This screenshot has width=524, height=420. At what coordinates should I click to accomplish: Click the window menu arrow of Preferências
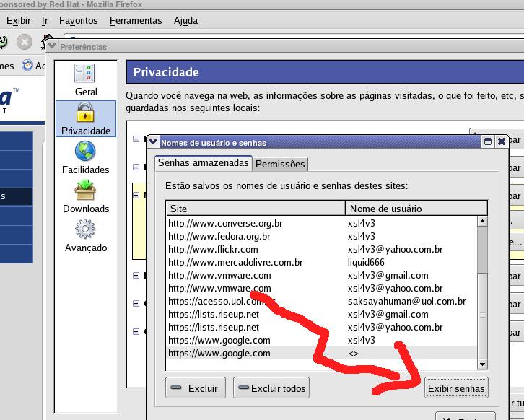(52, 45)
